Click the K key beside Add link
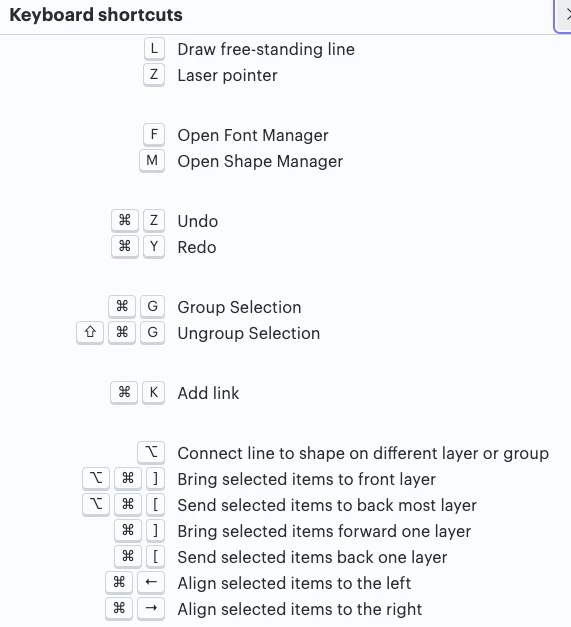This screenshot has width=571, height=627. click(154, 393)
